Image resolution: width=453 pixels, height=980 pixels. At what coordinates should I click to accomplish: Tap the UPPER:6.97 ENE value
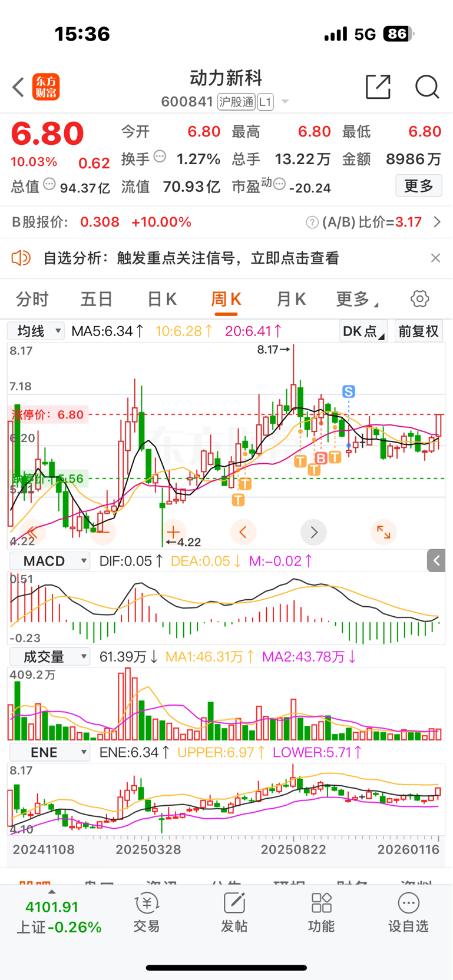(221, 752)
